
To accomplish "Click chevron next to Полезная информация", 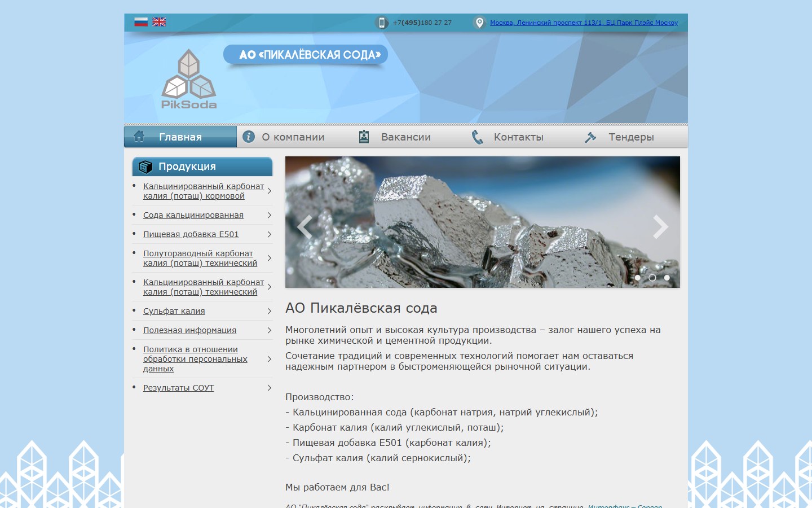I will pyautogui.click(x=270, y=330).
